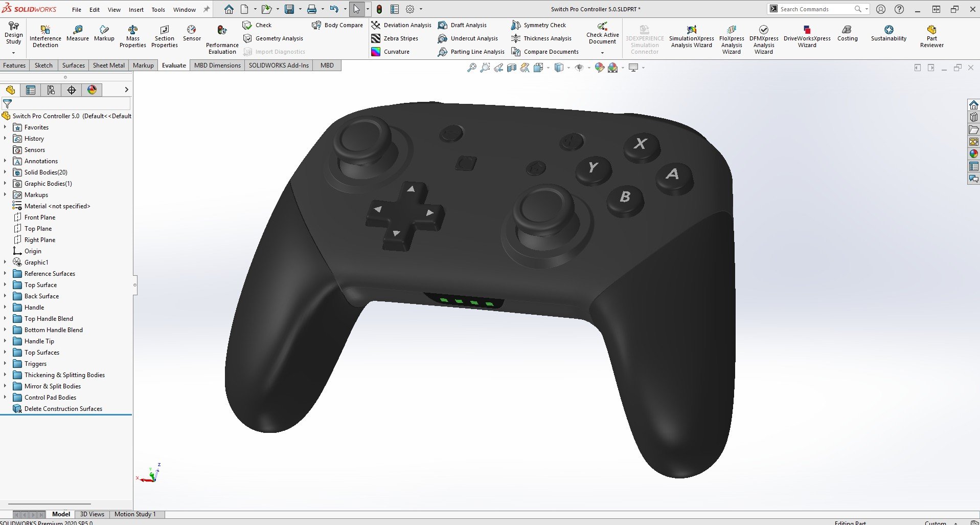Open Mass Properties

(133, 36)
